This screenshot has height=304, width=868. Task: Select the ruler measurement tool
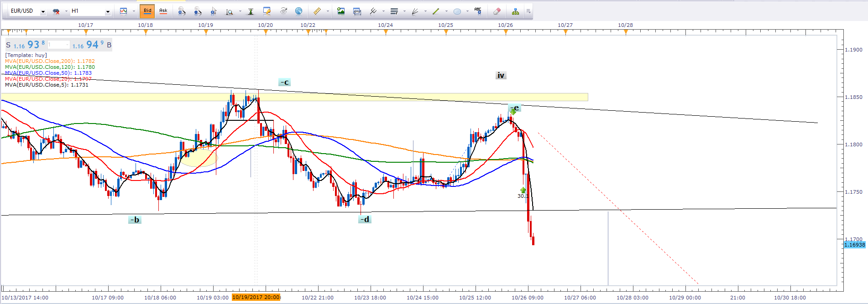pos(317,11)
